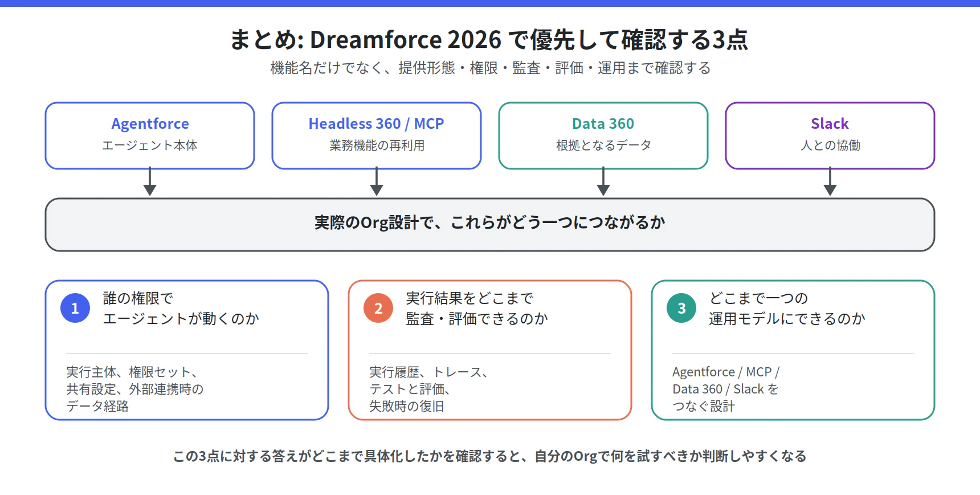Click the エージェント本体 caption
Image resolution: width=980 pixels, height=495 pixels.
click(x=150, y=145)
